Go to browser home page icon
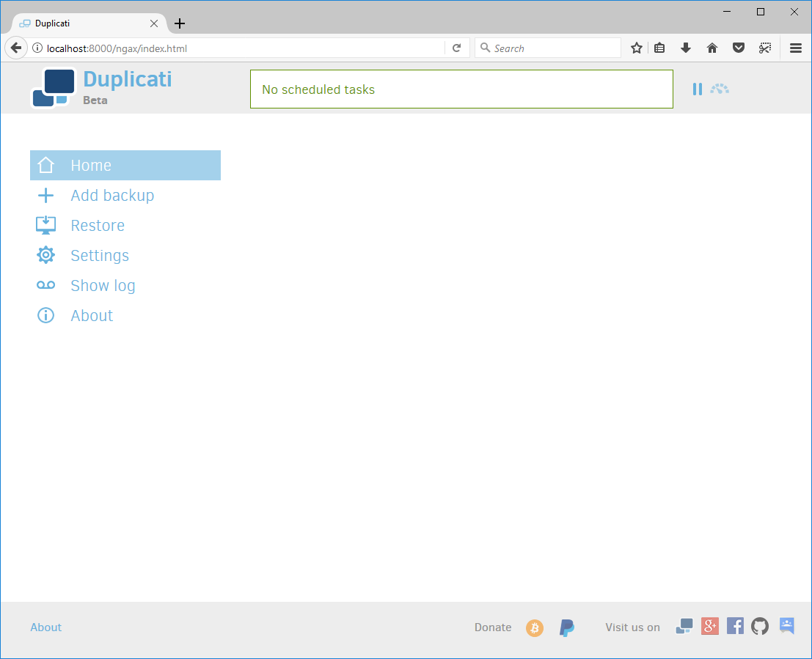Viewport: 812px width, 659px height. 712,48
